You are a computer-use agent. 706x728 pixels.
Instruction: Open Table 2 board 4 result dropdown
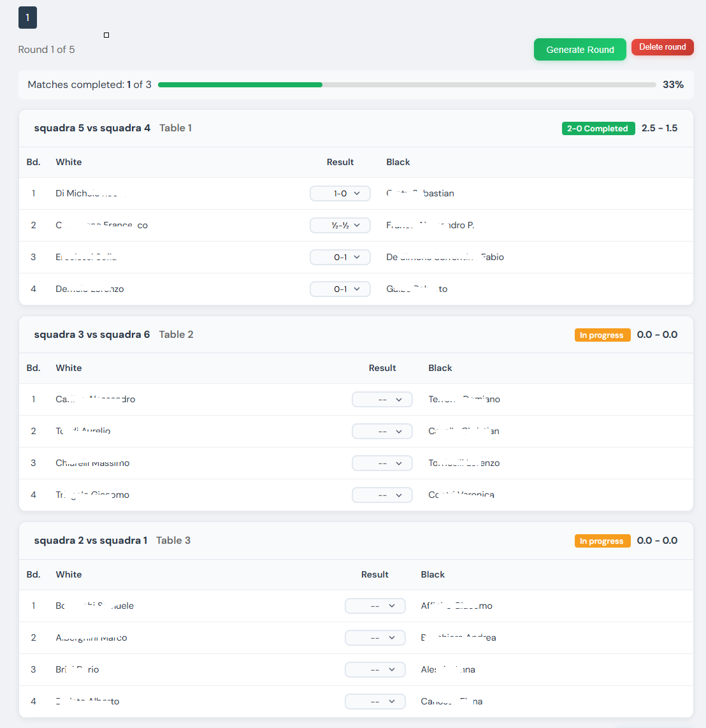[x=382, y=495]
